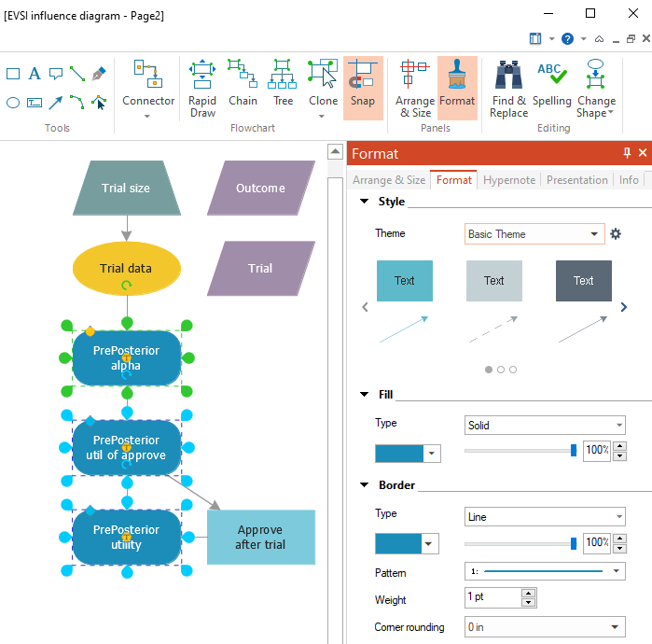Click the window layout icon

tap(535, 38)
